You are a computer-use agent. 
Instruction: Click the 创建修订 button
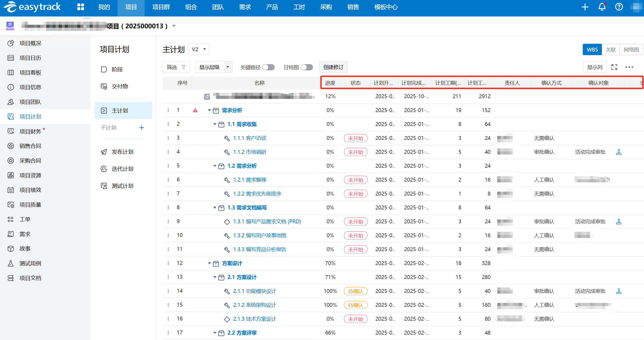point(333,67)
